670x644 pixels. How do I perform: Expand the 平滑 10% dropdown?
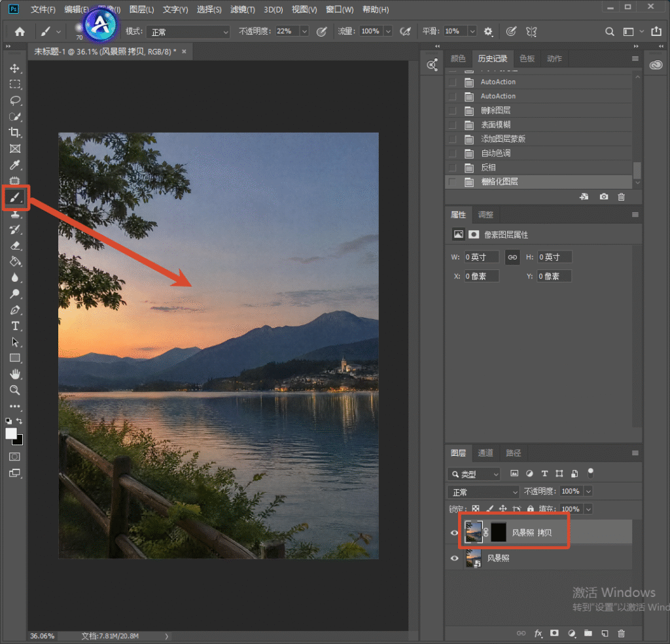(x=472, y=31)
